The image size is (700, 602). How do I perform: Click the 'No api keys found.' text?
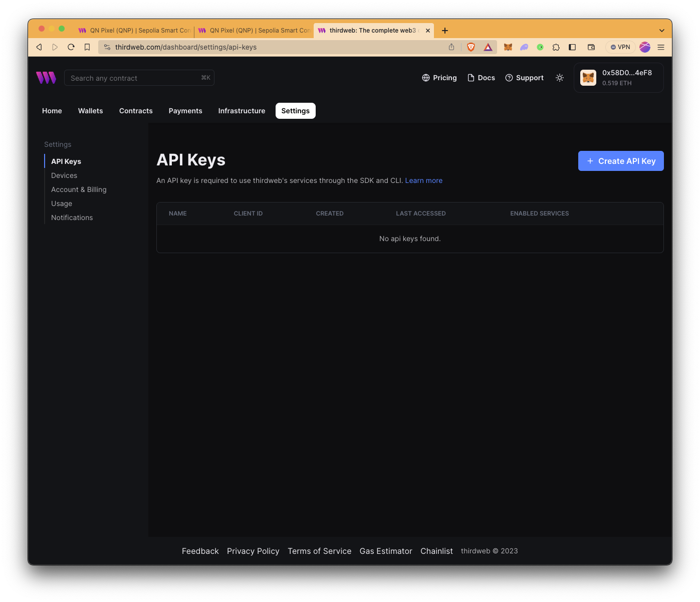coord(410,239)
